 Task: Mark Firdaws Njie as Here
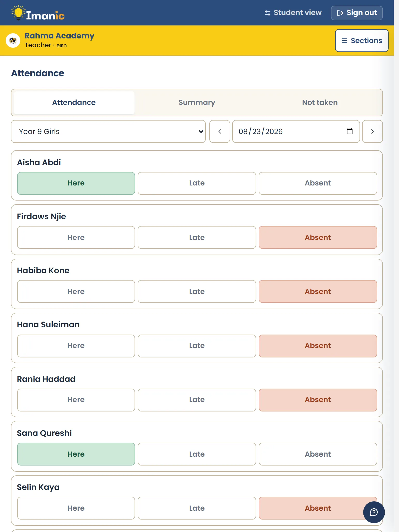point(76,237)
